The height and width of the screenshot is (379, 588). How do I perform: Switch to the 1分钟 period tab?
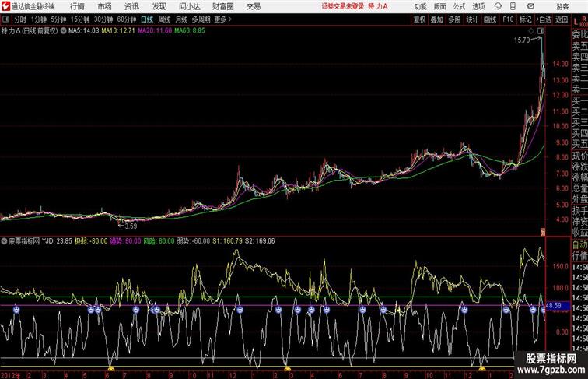tap(39, 19)
